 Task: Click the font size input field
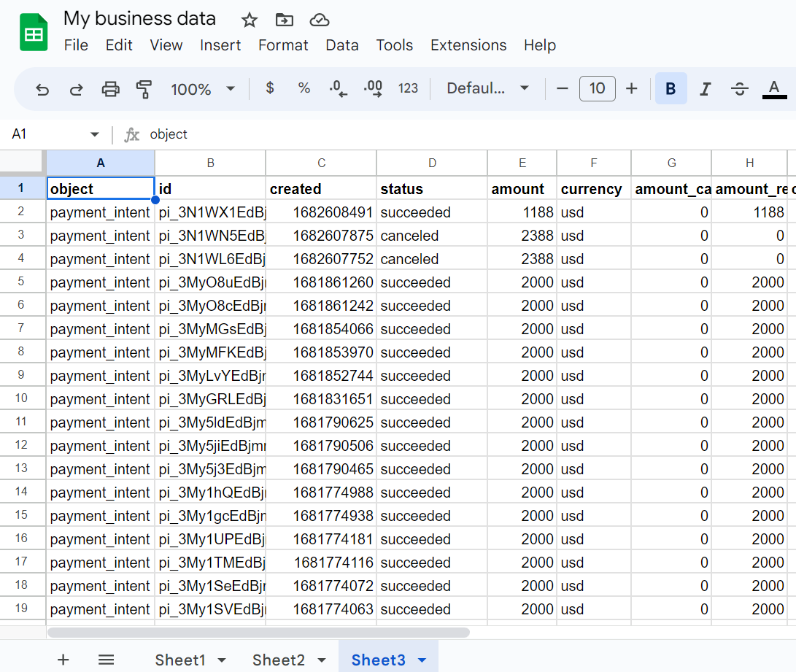click(597, 89)
